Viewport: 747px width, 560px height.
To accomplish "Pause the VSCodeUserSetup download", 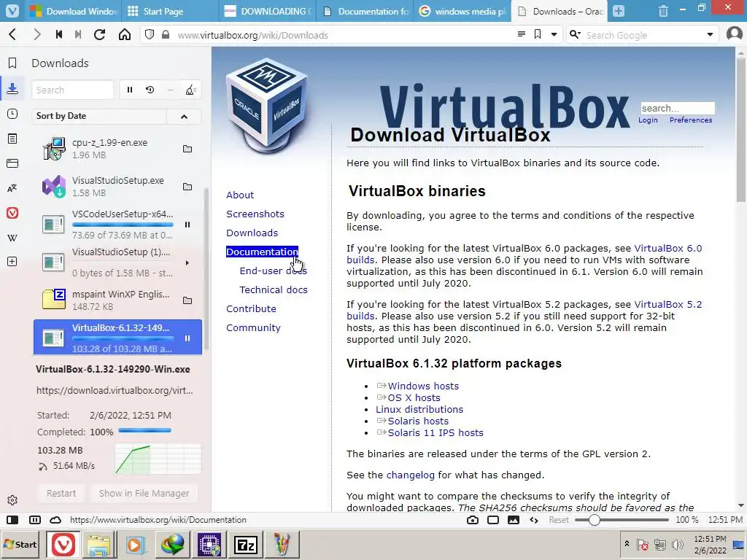I will [187, 225].
